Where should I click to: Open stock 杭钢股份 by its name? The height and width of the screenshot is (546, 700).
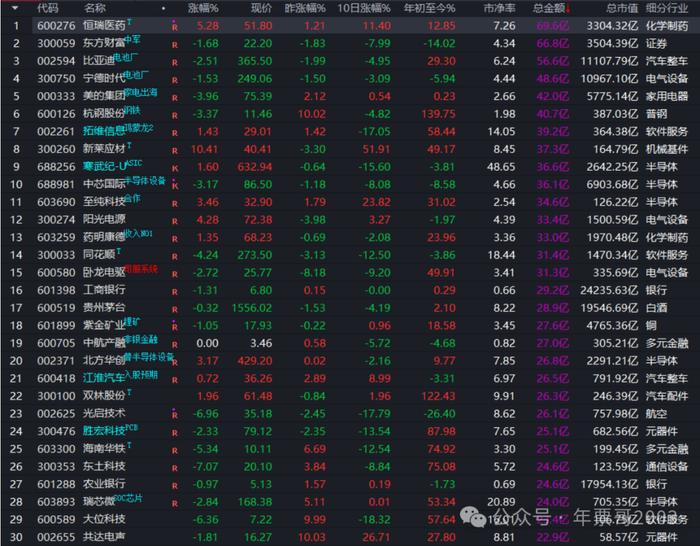click(x=104, y=114)
